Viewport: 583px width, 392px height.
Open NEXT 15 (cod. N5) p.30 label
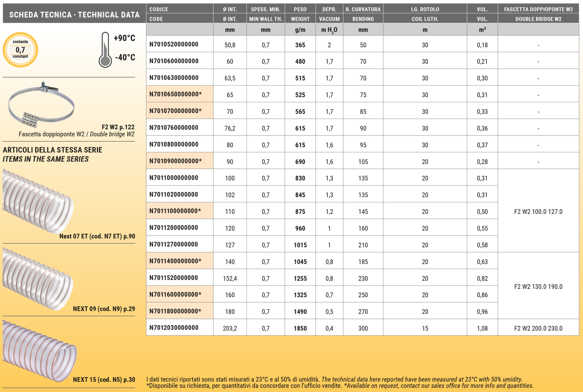point(104,379)
